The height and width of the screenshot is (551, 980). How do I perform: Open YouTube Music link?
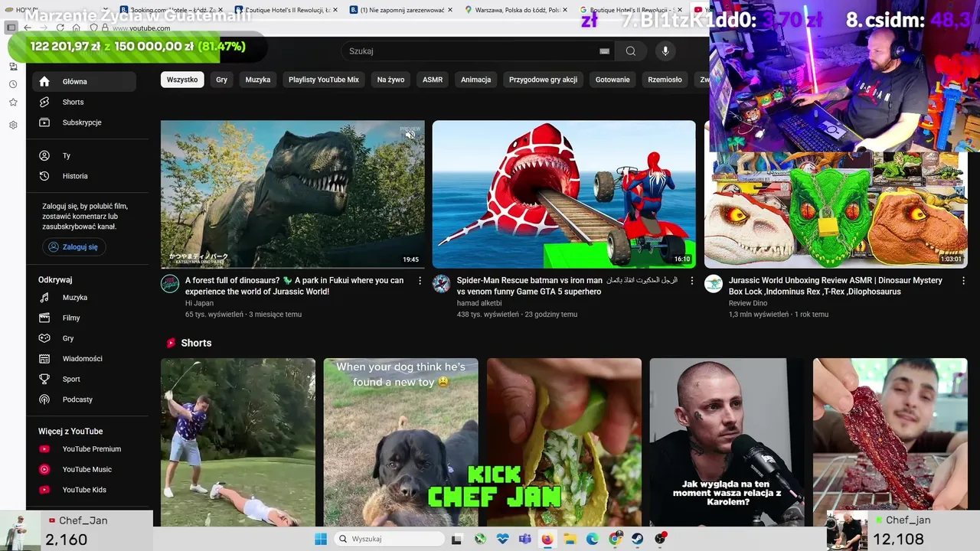point(84,469)
